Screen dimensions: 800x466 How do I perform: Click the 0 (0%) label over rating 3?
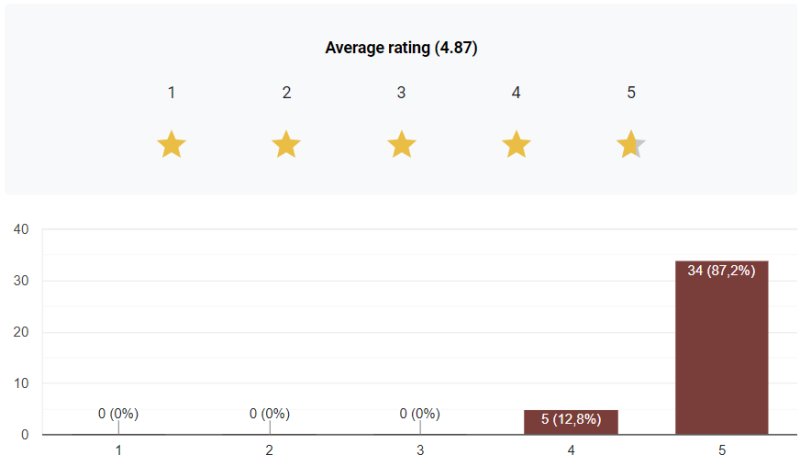pos(420,413)
